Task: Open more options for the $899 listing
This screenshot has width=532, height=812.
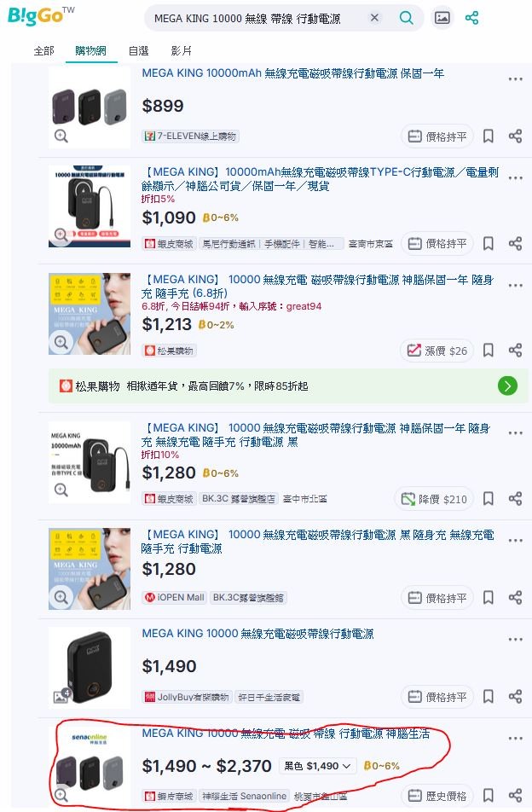Action: click(x=516, y=79)
